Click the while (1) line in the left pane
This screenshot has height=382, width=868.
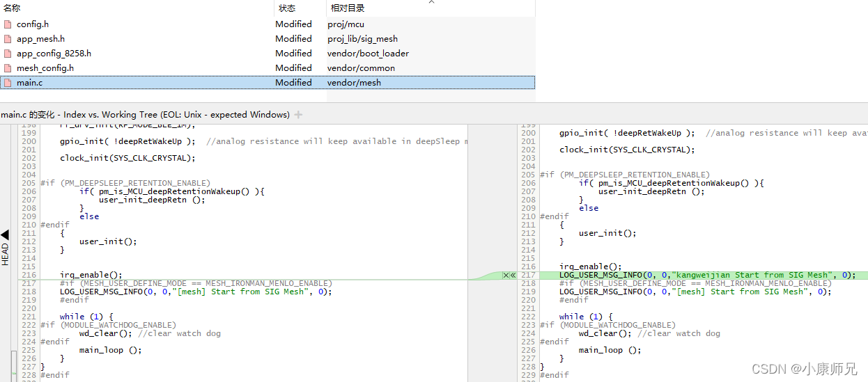click(86, 317)
